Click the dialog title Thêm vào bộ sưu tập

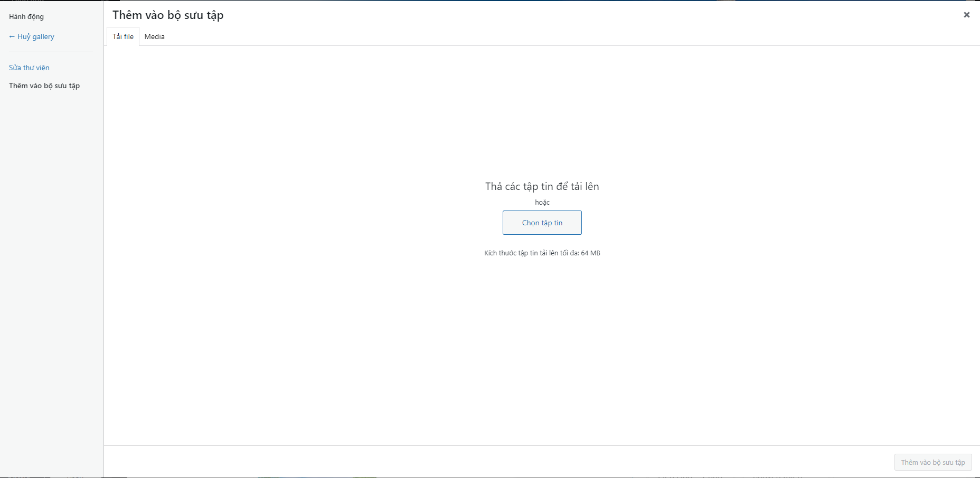click(x=168, y=15)
